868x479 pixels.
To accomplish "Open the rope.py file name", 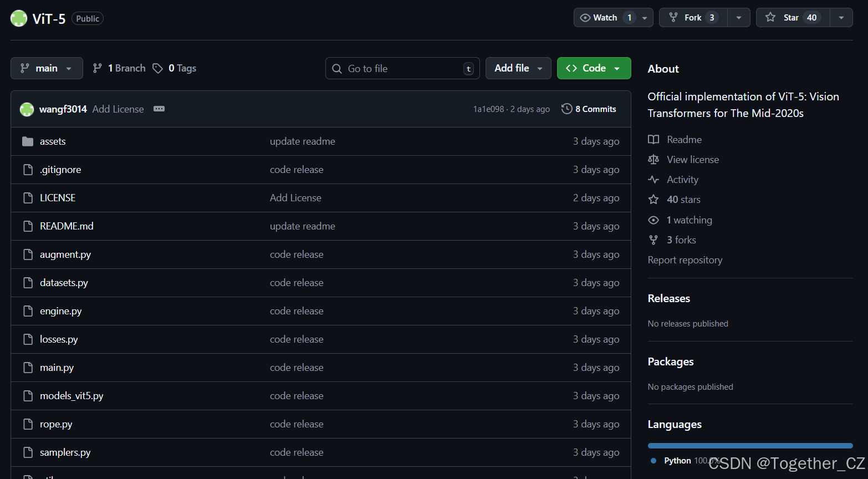I will click(56, 424).
